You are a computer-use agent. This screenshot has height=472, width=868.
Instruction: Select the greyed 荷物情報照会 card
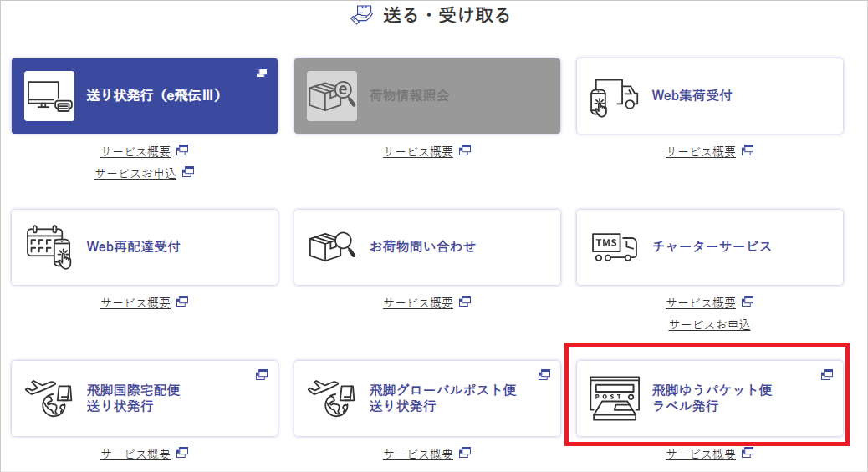click(426, 96)
